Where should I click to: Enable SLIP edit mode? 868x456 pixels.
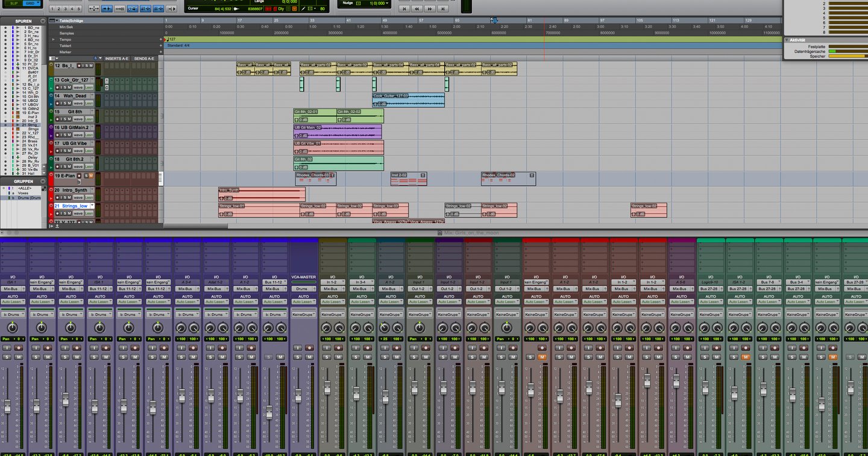[13, 3]
